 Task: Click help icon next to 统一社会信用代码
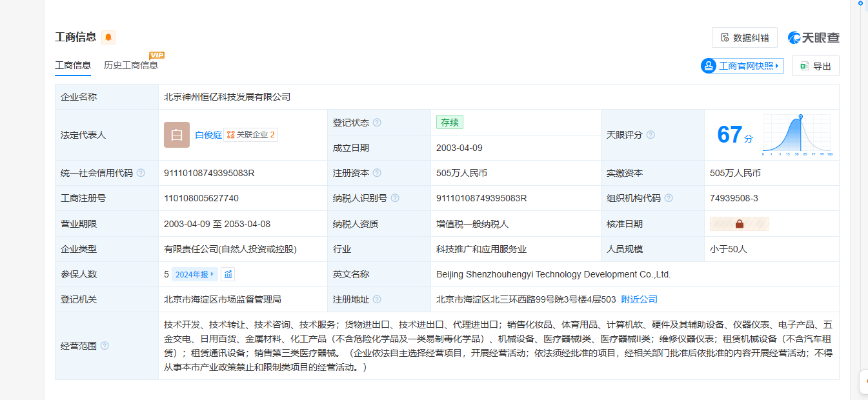tap(141, 173)
